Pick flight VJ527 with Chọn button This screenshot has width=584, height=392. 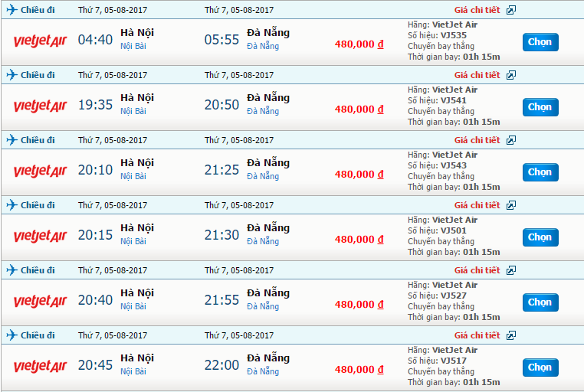540,302
